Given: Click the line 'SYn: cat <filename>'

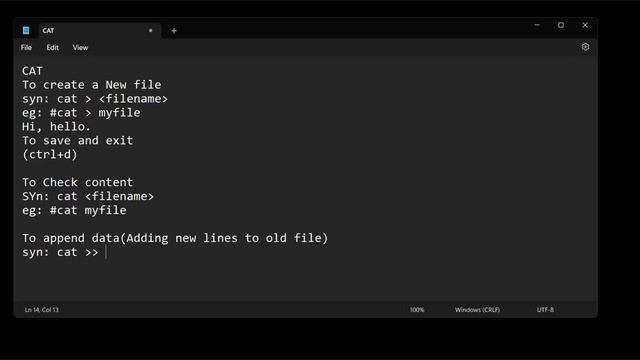Looking at the screenshot, I should coord(88,196).
